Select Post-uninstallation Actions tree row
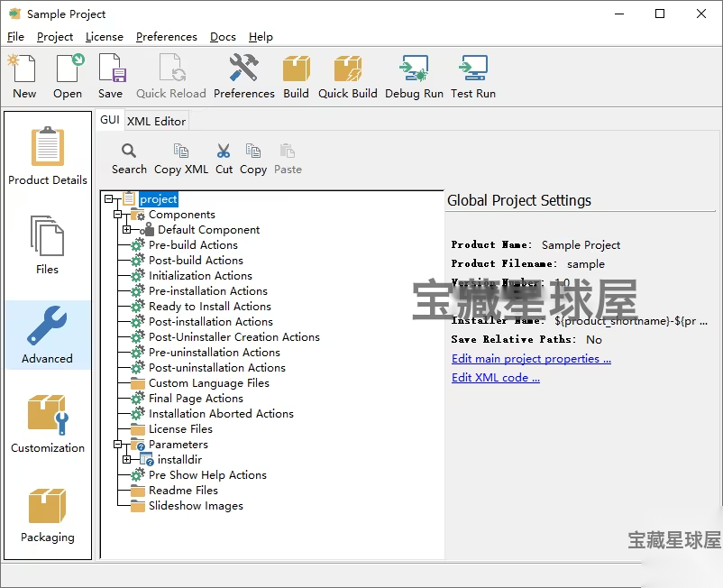The height and width of the screenshot is (588, 723). coord(217,368)
